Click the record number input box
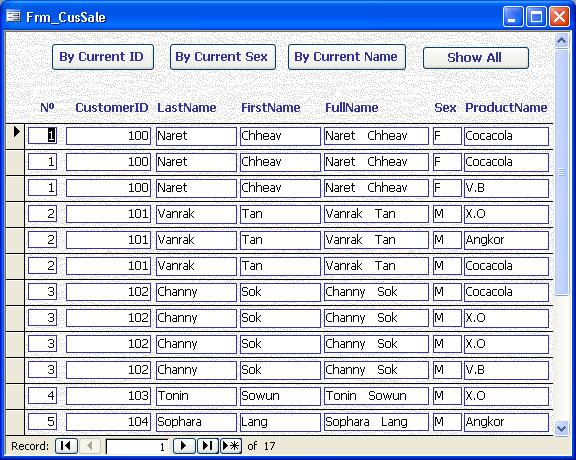Viewport: 576px width, 460px height. 137,446
